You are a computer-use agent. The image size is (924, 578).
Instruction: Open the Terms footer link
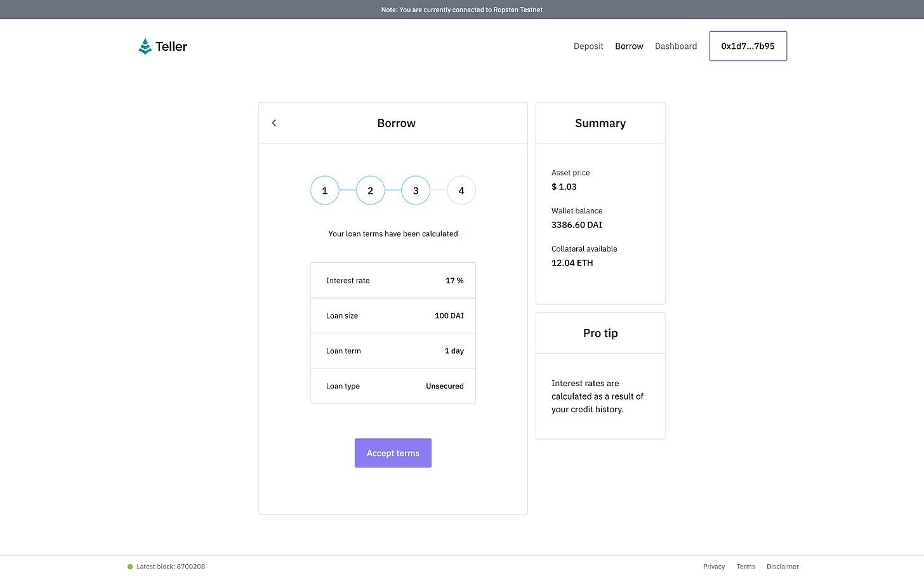point(746,567)
